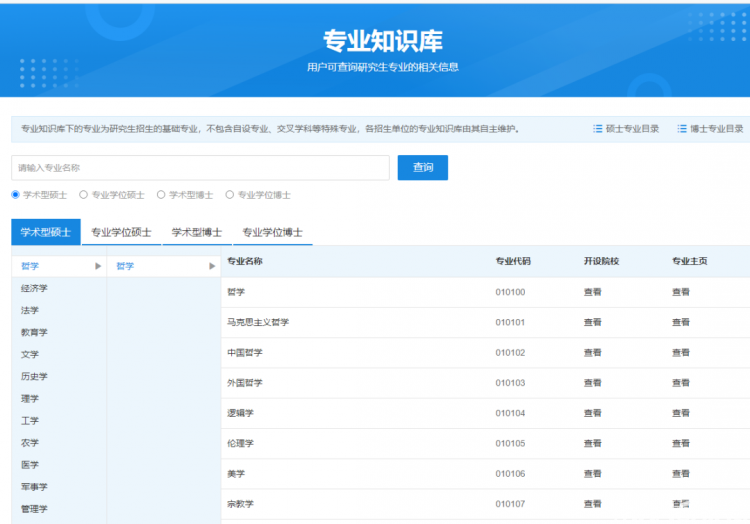750x524 pixels.
Task: Select the 军事学 category
Action: [34, 487]
